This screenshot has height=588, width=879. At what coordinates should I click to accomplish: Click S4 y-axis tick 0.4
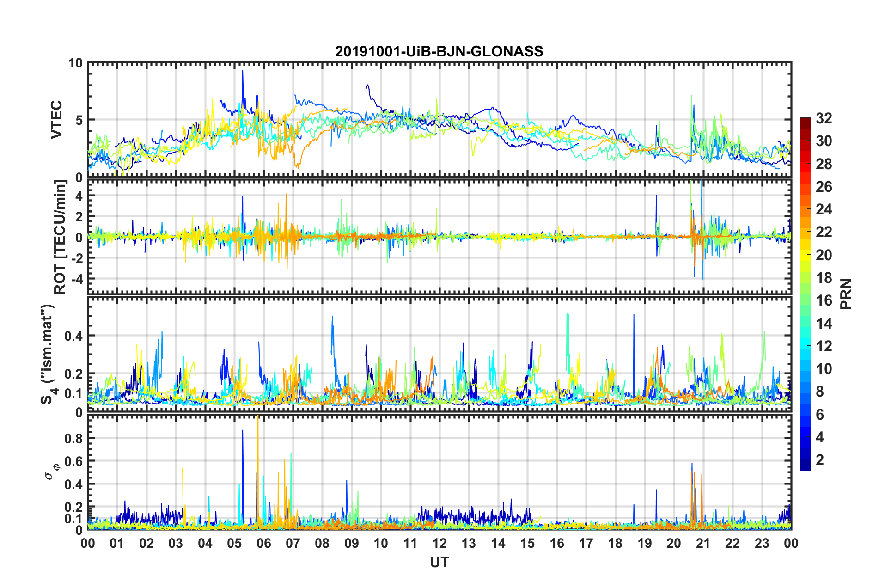pos(73,336)
